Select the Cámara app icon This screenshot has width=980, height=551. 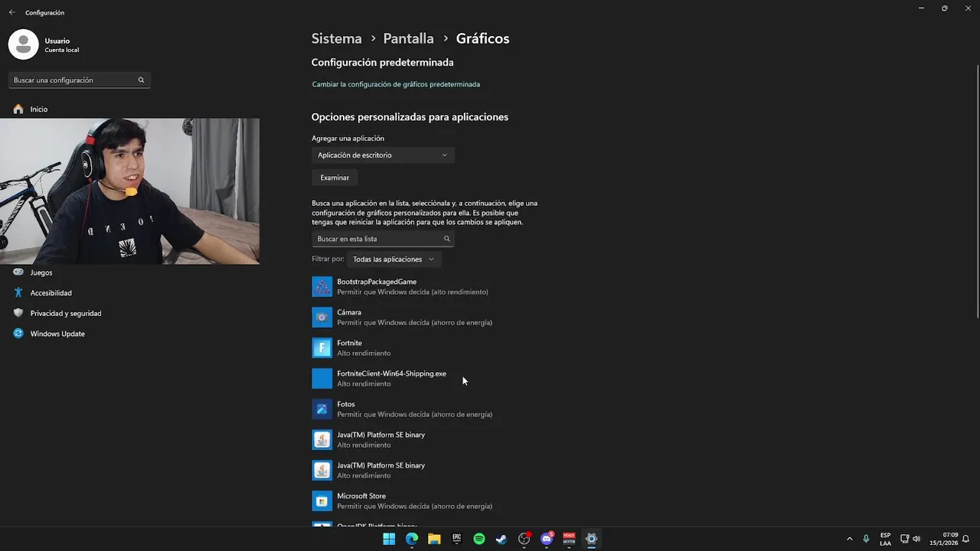322,318
